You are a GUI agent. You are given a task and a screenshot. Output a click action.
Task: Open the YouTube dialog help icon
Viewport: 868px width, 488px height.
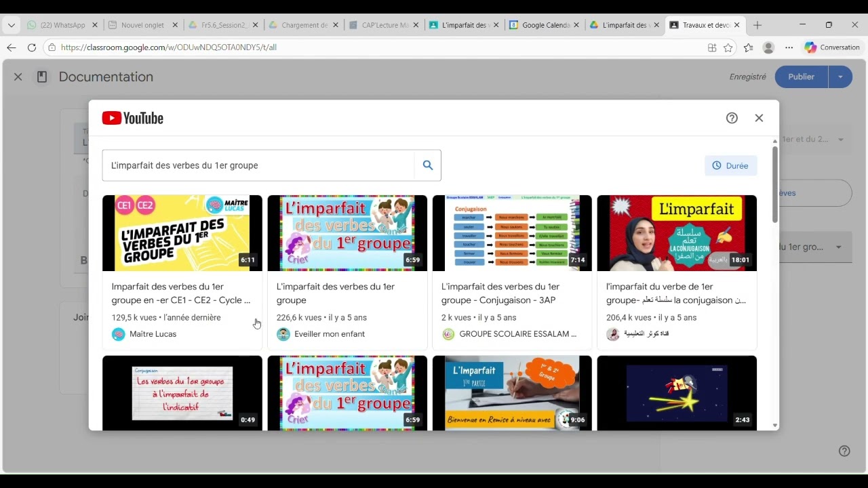pyautogui.click(x=732, y=118)
